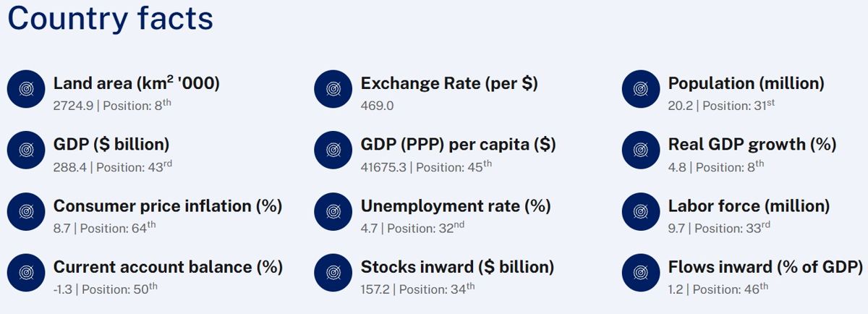Select the Land area (km² '000) label
This screenshot has height=314, width=868.
pos(137,83)
